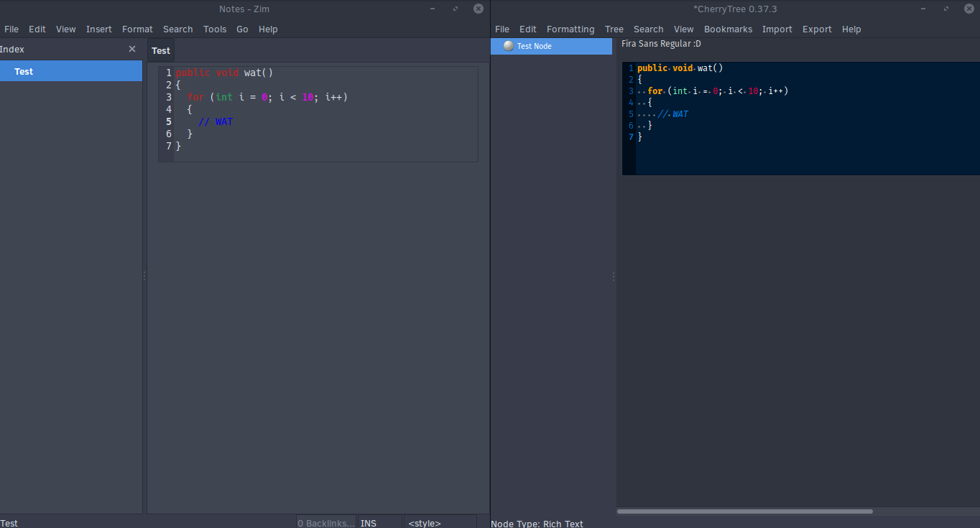
Task: Close the Zim Index pane
Action: (x=131, y=49)
